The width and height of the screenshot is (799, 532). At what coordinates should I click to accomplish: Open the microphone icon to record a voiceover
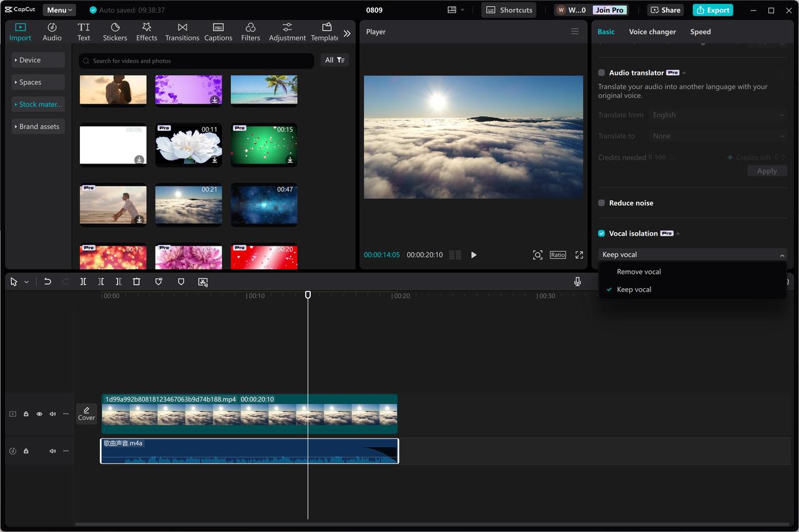(x=577, y=281)
